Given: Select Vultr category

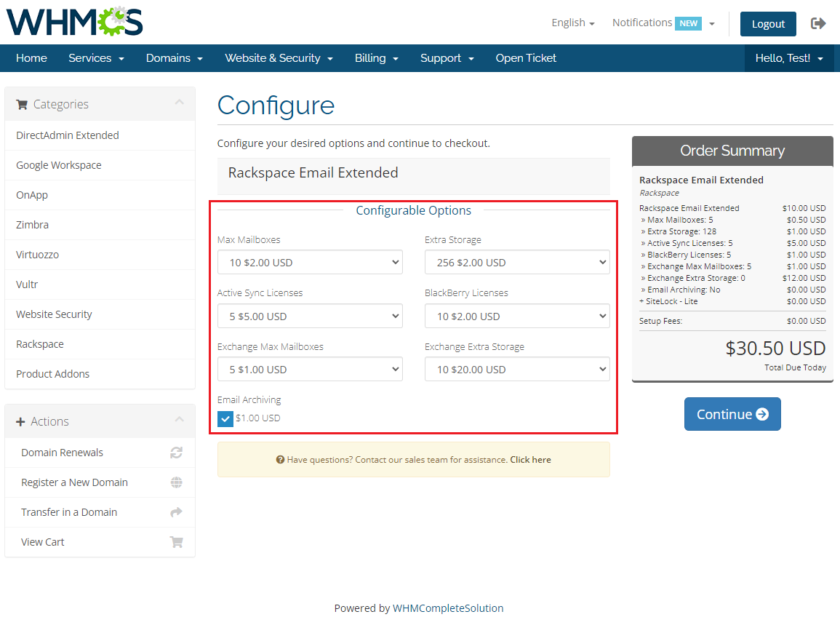Looking at the screenshot, I should (100, 284).
